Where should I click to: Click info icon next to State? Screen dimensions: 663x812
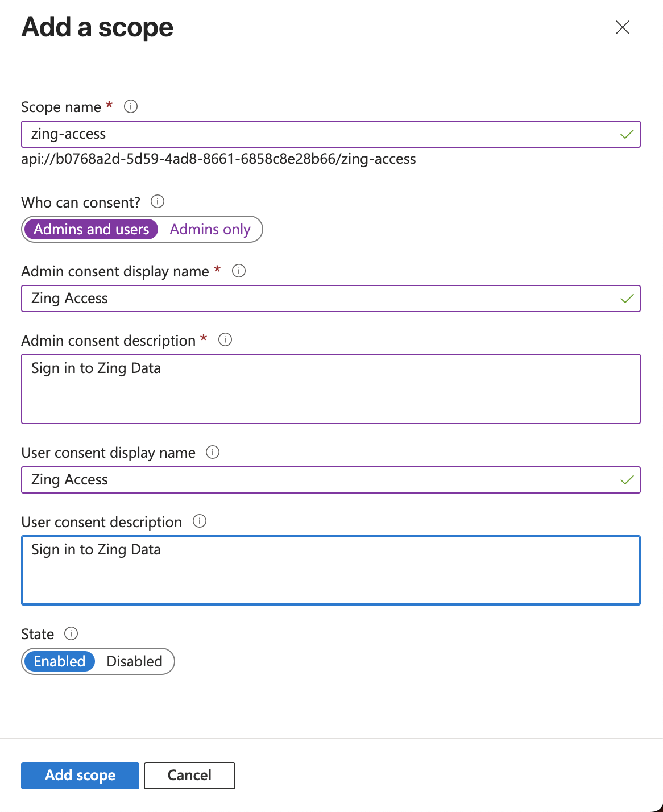tap(71, 633)
